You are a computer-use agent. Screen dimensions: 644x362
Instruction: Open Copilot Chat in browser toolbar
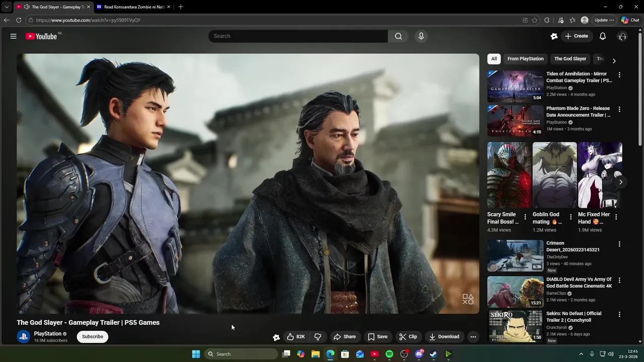click(630, 20)
